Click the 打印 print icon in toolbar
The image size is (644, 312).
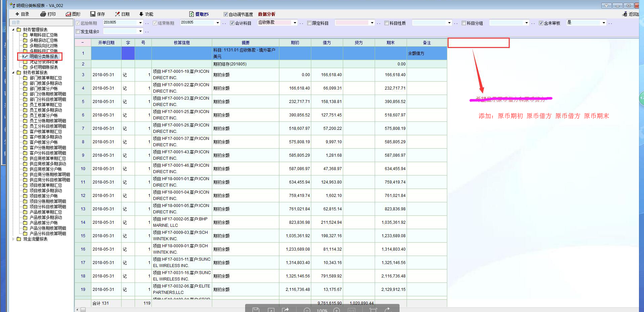(x=43, y=14)
